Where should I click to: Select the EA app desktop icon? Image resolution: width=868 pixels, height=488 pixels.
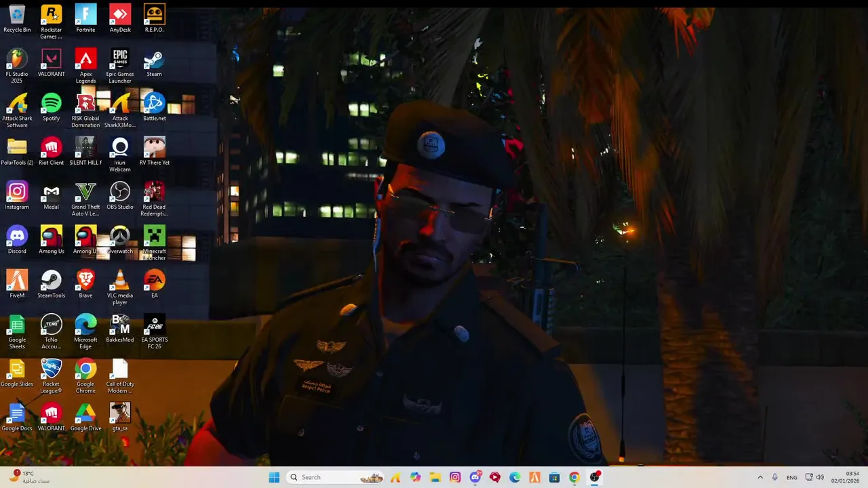154,285
